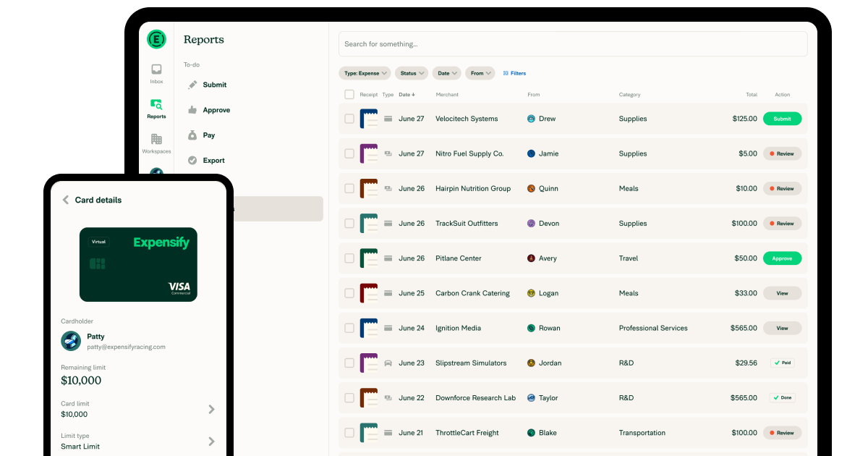Click the Paid status badge for Slipstream Simulators

[783, 363]
